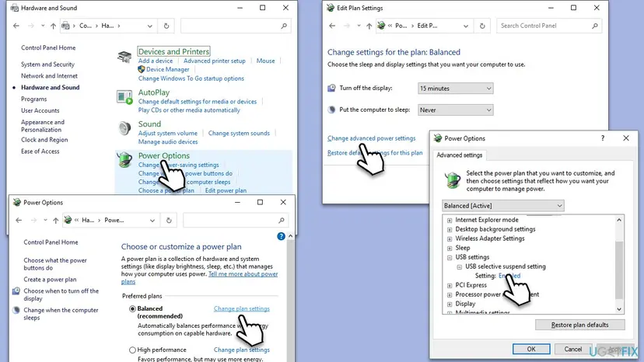Image resolution: width=644 pixels, height=362 pixels.
Task: Open User Accounts category
Action: click(40, 110)
